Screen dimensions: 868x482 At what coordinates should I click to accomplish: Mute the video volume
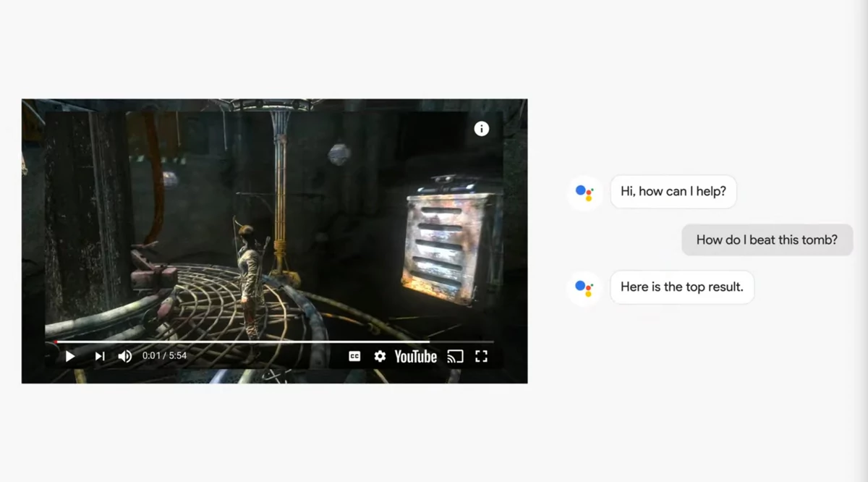pos(125,356)
